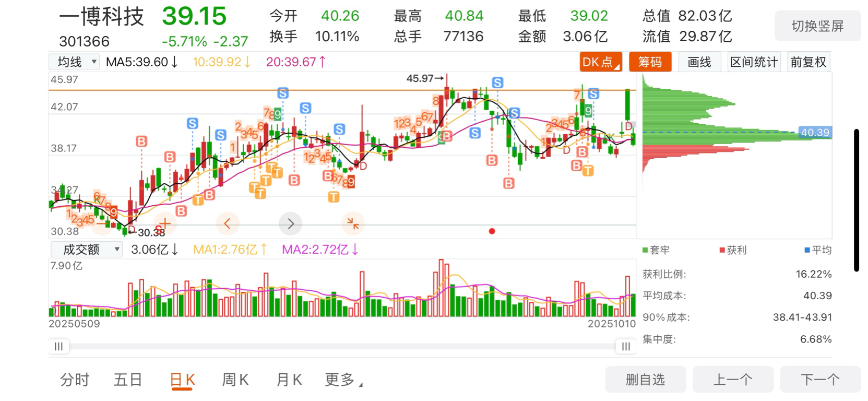Click the MA1:2.76亿 volume average label
The height and width of the screenshot is (401, 868).
pos(230,250)
